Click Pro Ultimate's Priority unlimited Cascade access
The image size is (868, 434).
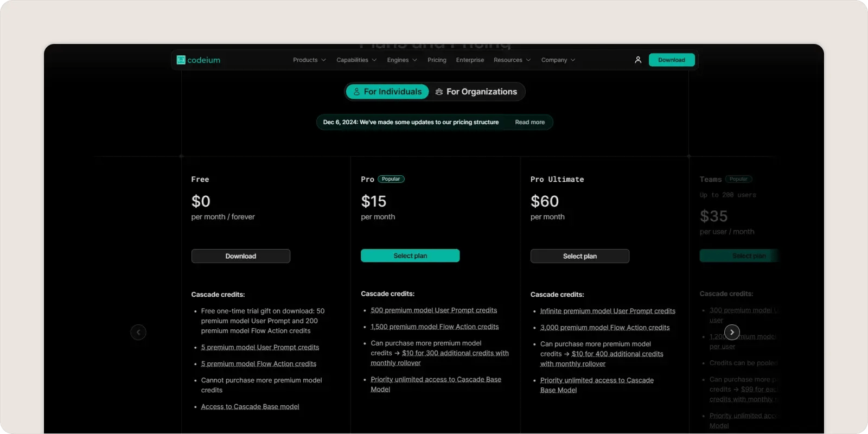(597, 385)
